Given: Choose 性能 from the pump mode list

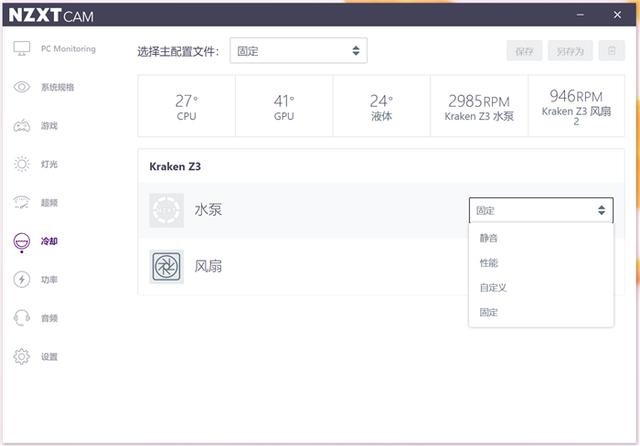Looking at the screenshot, I should (541, 263).
